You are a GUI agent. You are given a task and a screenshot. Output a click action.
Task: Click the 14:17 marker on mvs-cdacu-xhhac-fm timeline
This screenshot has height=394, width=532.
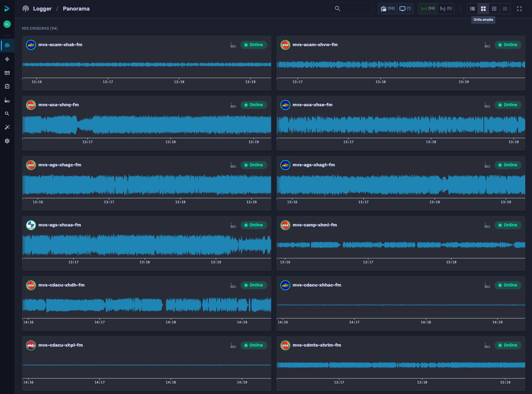pos(354,322)
